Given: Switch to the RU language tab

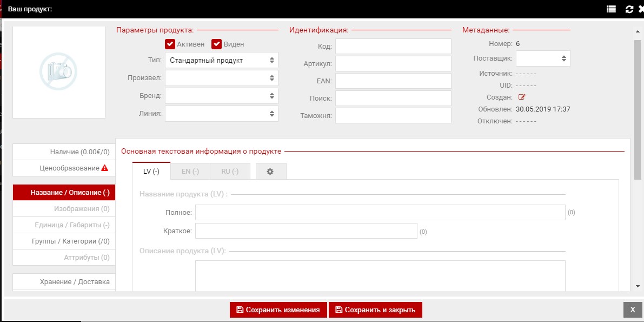Looking at the screenshot, I should click(230, 172).
